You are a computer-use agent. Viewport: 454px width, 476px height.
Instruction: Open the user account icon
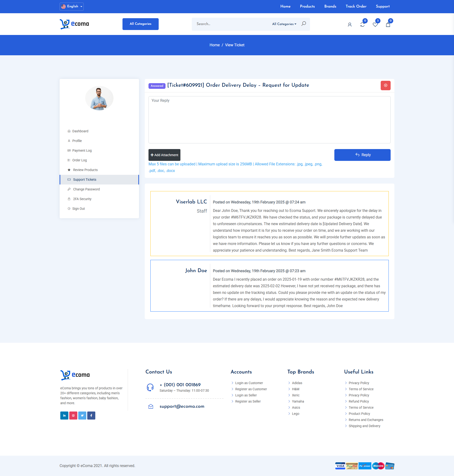pyautogui.click(x=349, y=25)
